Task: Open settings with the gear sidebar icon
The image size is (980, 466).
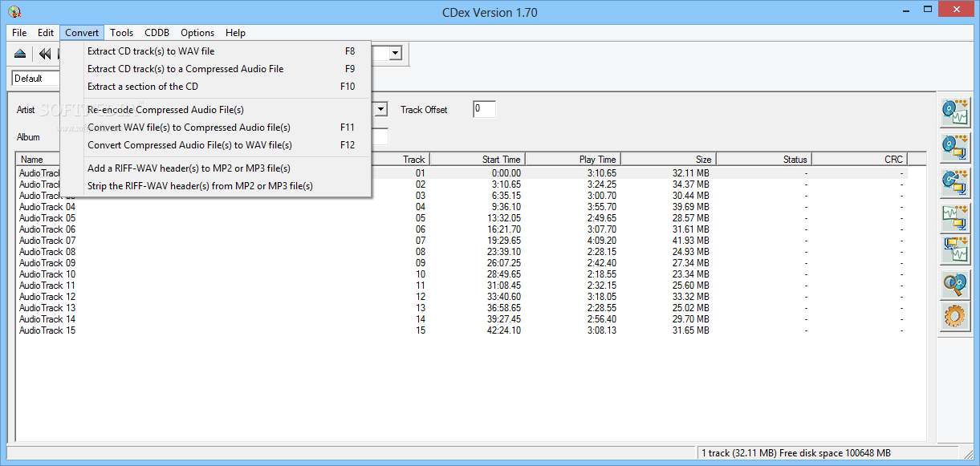Action: pyautogui.click(x=955, y=317)
